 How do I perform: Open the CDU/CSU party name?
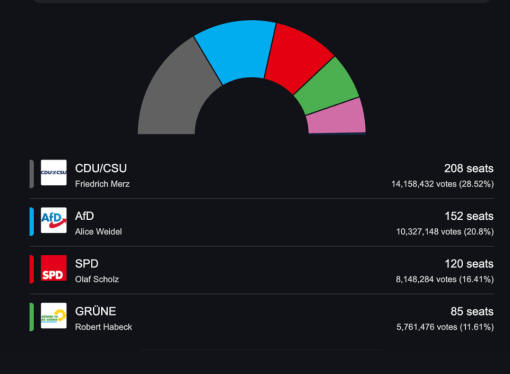[101, 168]
